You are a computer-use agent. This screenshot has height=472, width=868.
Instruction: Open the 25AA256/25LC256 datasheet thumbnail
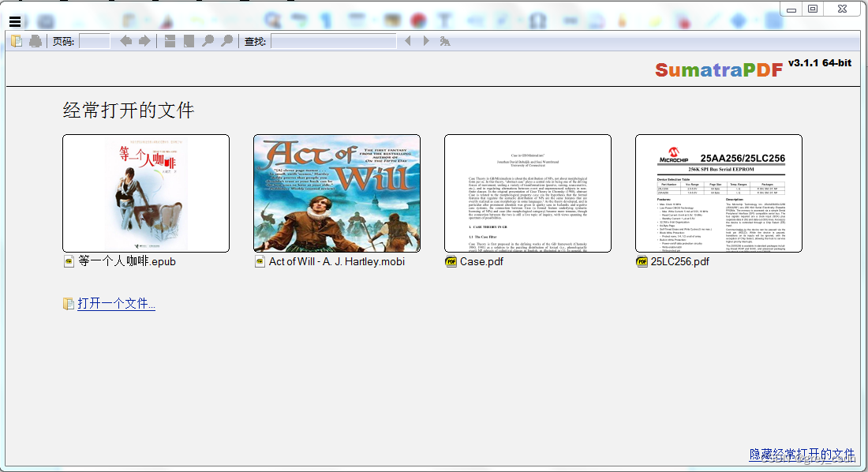coord(719,193)
